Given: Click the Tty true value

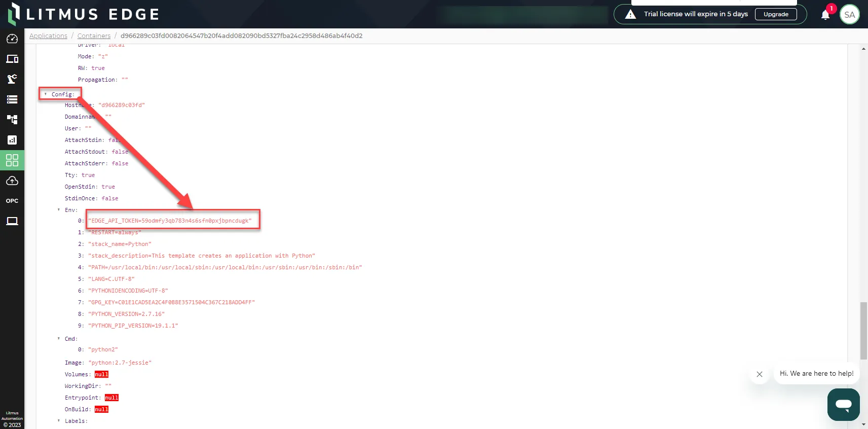Looking at the screenshot, I should [88, 175].
